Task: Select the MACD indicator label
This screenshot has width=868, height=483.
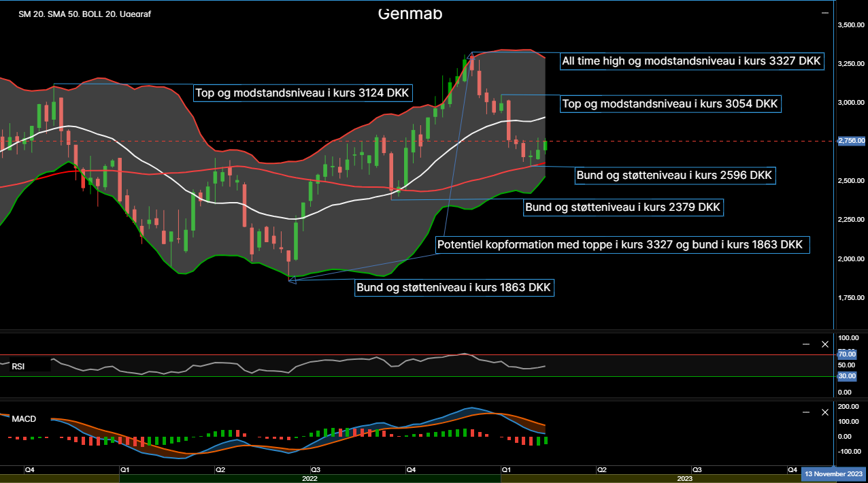Action: point(24,419)
